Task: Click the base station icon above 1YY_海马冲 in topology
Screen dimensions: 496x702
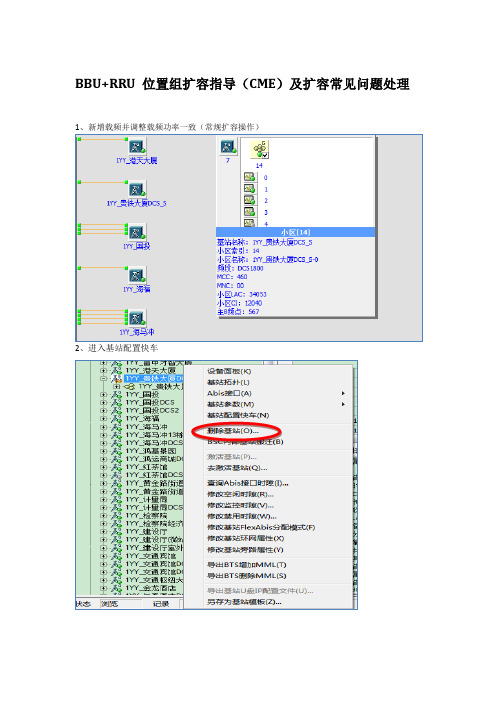Action: 137,275
